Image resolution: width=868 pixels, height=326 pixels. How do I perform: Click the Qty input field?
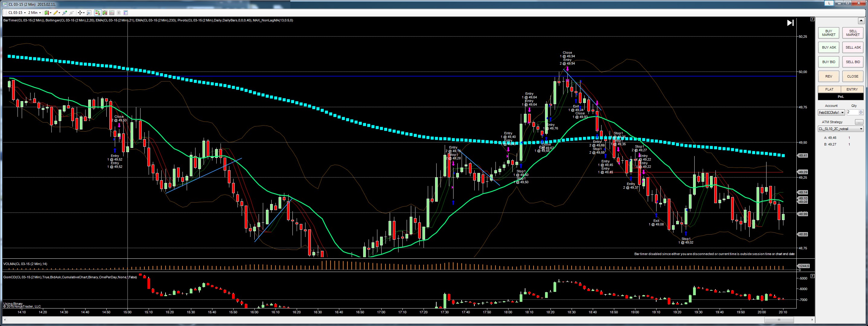tap(853, 113)
